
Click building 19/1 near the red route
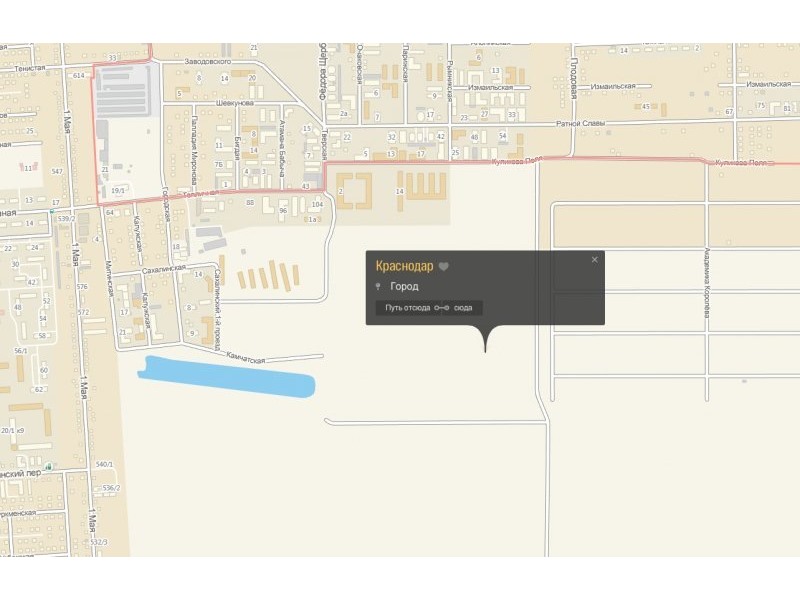(x=118, y=191)
